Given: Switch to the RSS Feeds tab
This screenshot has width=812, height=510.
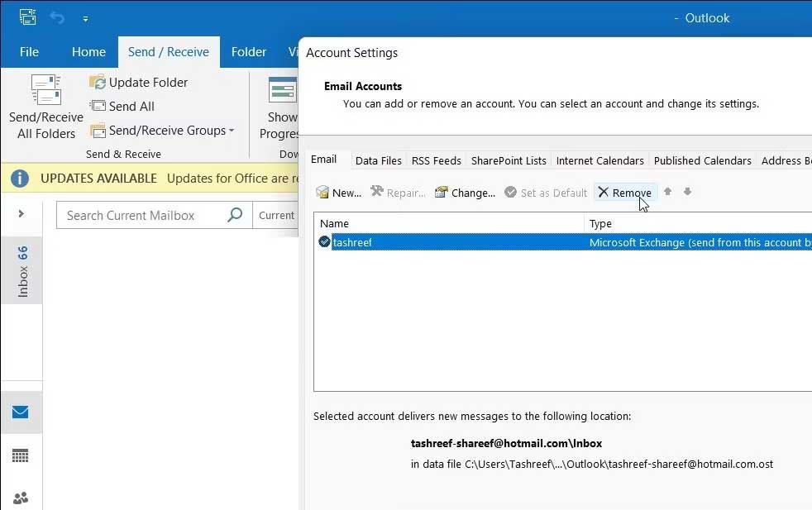Looking at the screenshot, I should pyautogui.click(x=436, y=160).
